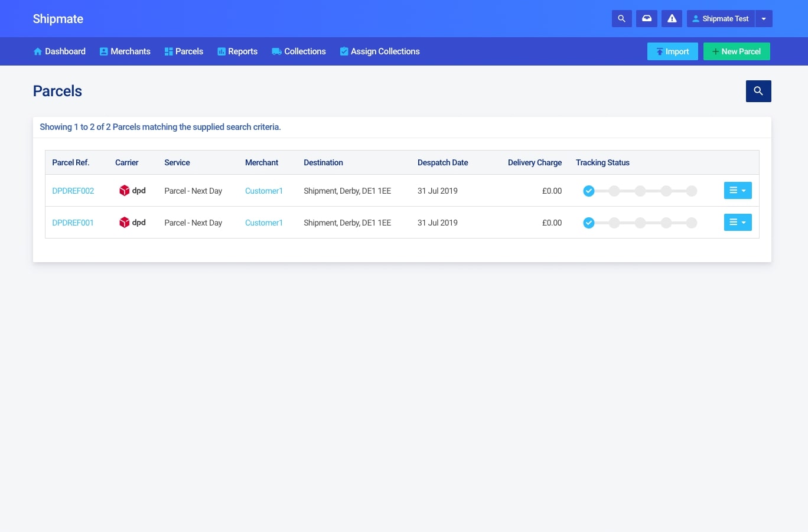
Task: Click the dpd carrier logo in DPDREF001 row
Action: [132, 223]
